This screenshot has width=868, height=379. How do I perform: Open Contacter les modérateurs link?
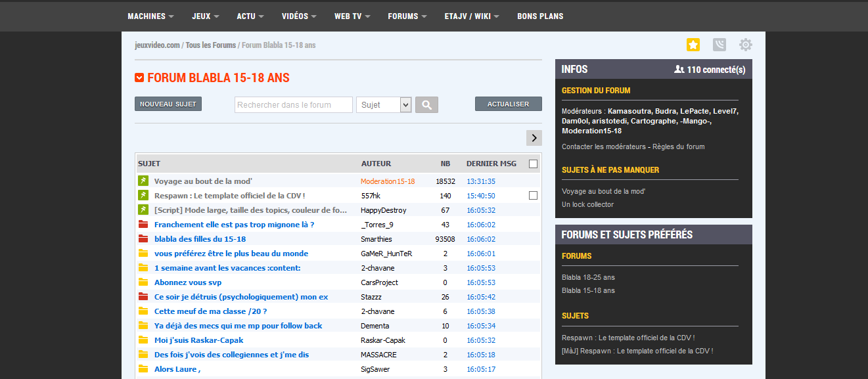click(x=603, y=146)
